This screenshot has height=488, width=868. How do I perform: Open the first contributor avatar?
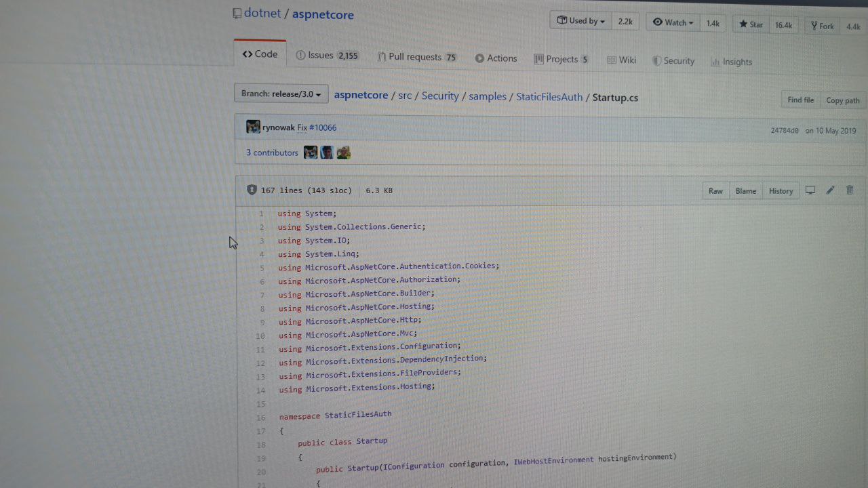(x=311, y=152)
